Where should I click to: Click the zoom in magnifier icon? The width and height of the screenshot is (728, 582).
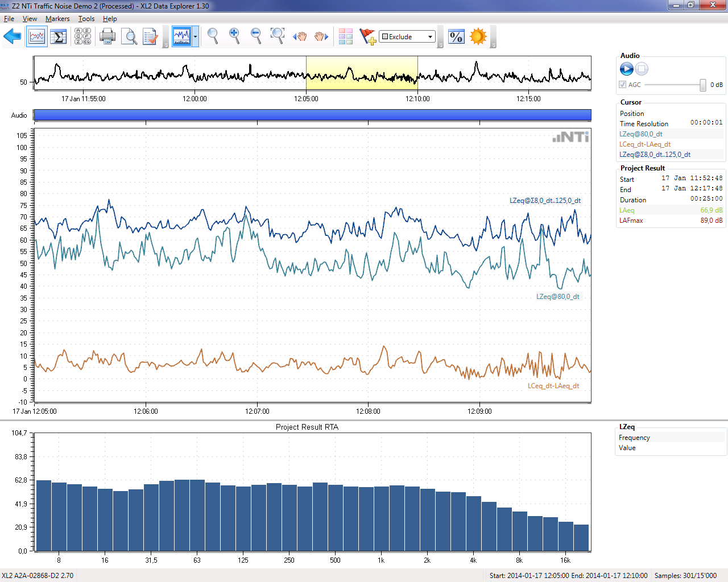(x=234, y=36)
